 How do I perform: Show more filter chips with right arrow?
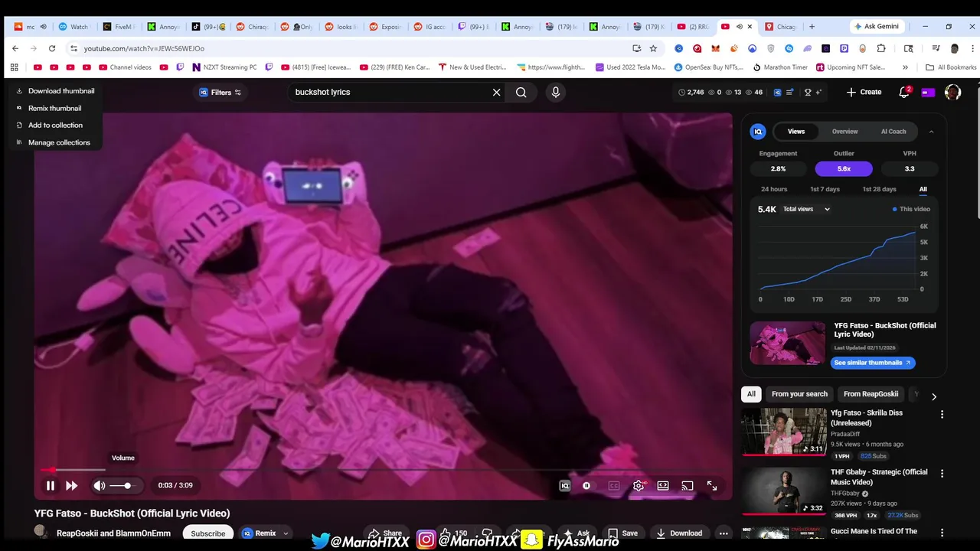point(933,396)
